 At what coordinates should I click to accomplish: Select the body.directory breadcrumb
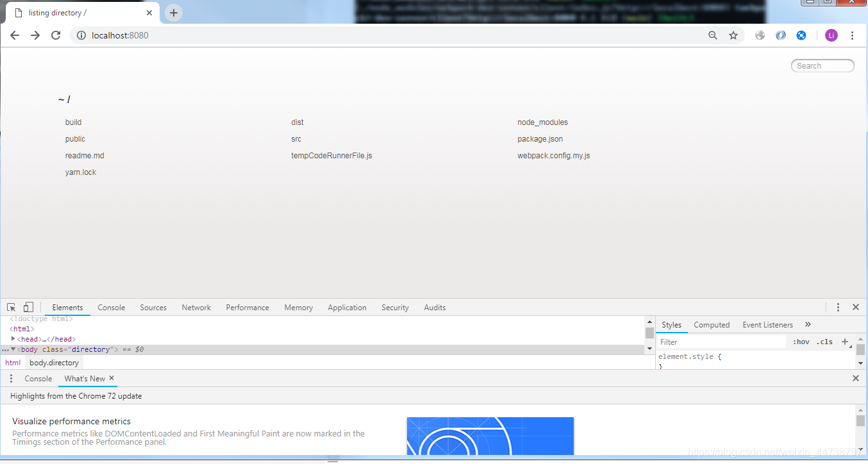pyautogui.click(x=54, y=363)
